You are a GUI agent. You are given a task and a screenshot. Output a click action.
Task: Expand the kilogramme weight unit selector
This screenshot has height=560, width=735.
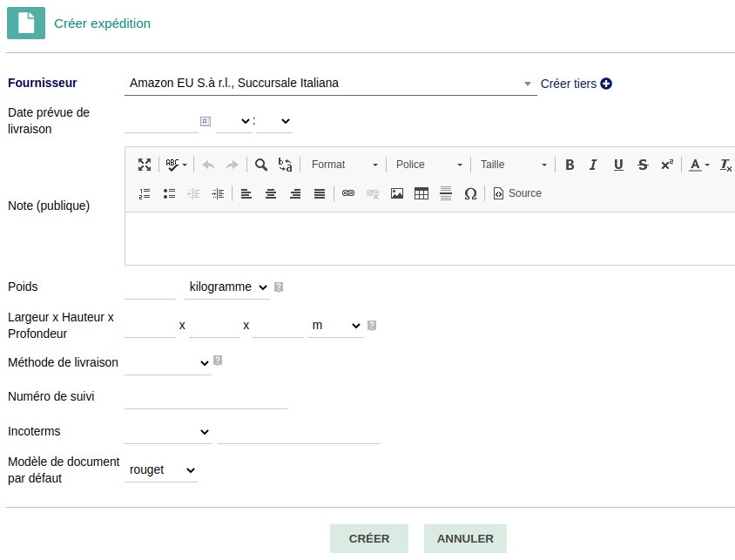click(227, 287)
